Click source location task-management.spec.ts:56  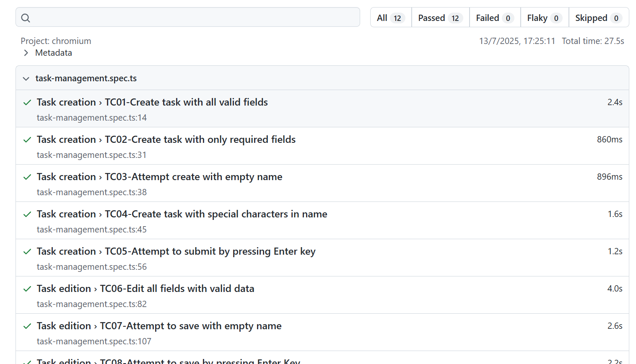click(x=92, y=267)
